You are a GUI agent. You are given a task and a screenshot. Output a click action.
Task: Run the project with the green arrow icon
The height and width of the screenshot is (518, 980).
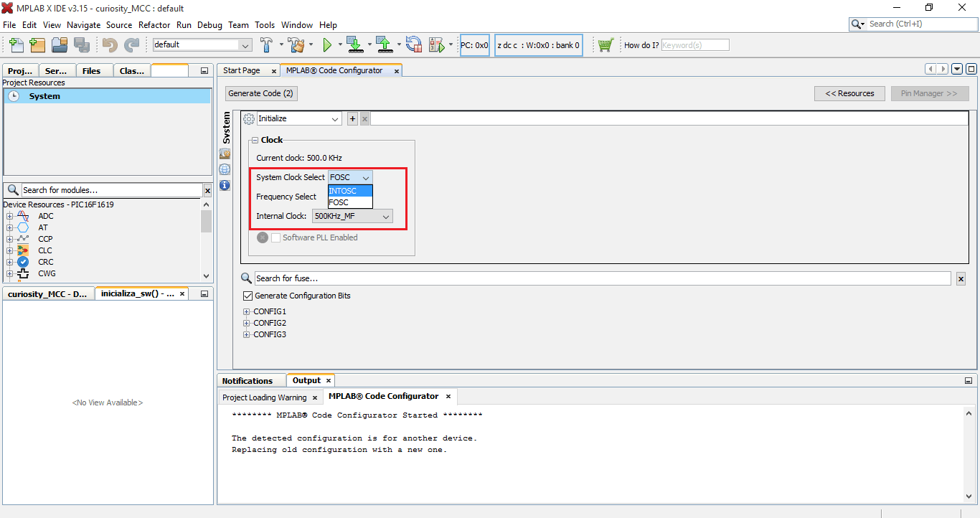[x=329, y=44]
